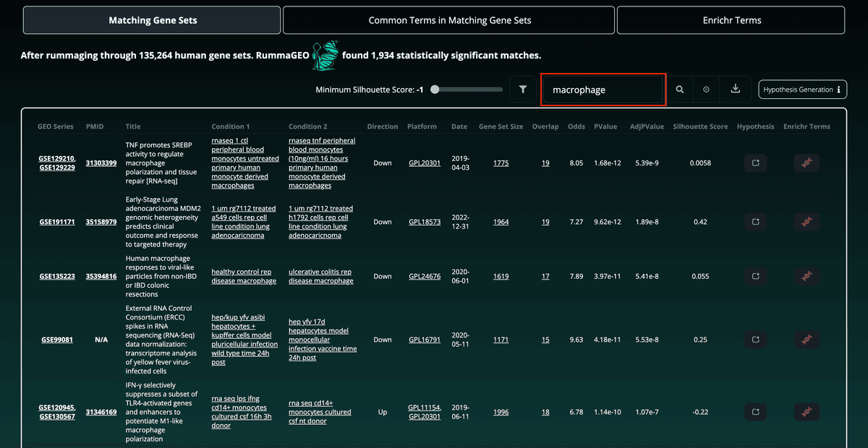Click the Silhouette Score column header
Image resolution: width=868 pixels, height=448 pixels.
pos(700,126)
